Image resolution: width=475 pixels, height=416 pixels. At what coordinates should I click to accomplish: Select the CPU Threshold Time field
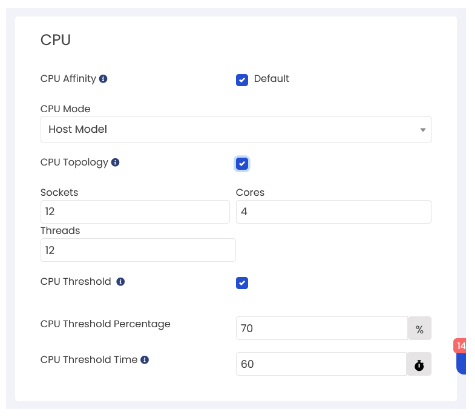coord(321,364)
